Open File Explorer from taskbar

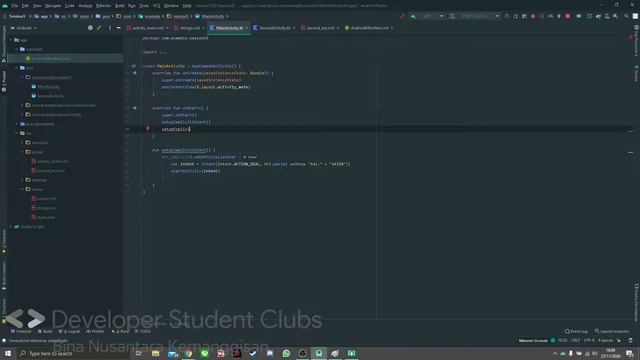click(156, 353)
